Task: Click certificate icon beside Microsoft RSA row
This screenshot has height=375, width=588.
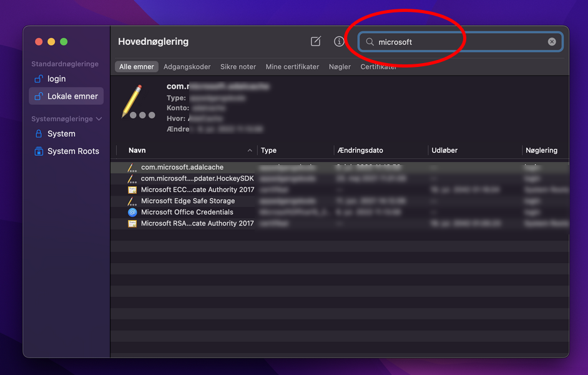Action: 132,224
